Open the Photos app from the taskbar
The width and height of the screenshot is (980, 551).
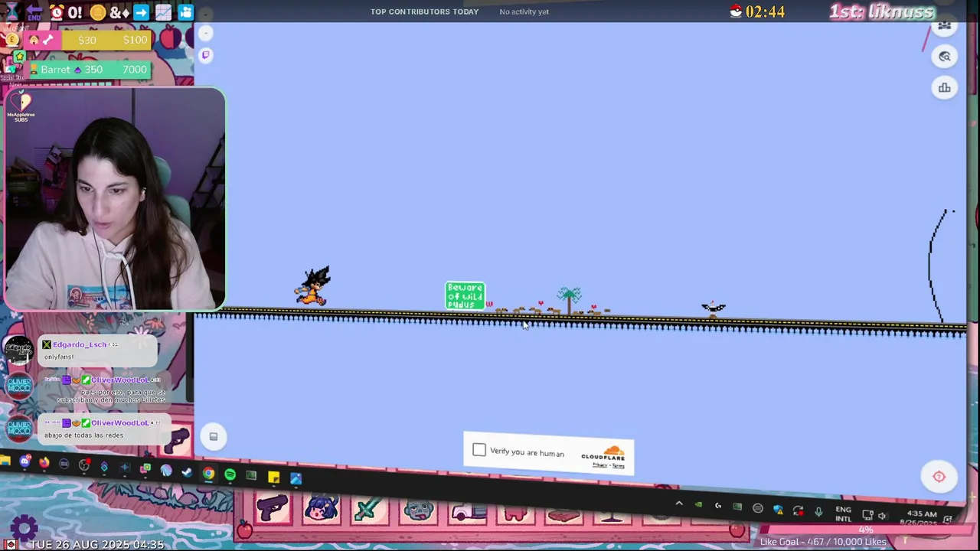tap(296, 479)
